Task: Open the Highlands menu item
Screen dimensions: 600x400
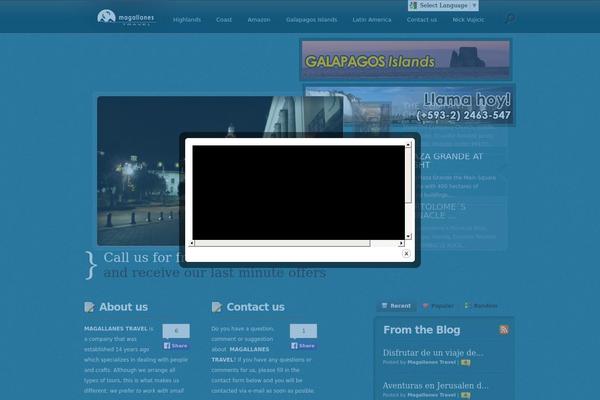Action: coord(187,20)
